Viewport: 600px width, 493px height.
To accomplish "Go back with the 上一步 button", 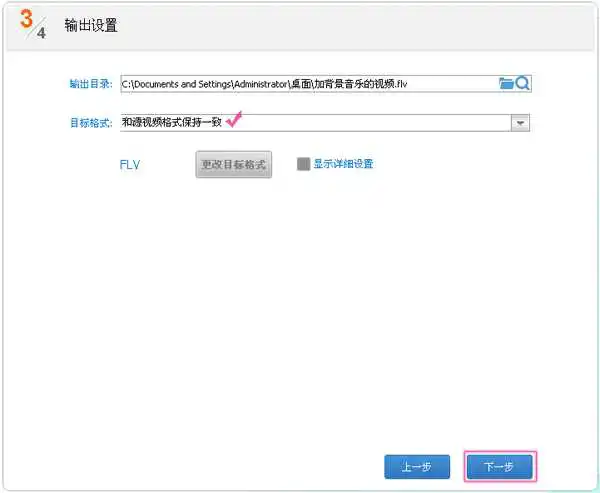I will coord(417,467).
